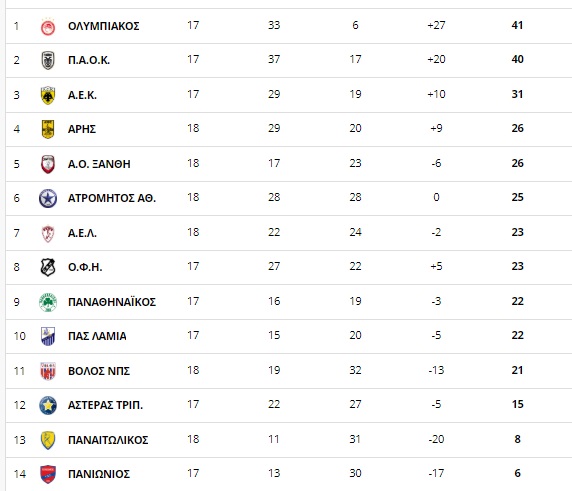This screenshot has height=491, width=572.
Task: Click ΠΑΝΑΙΤΩΛΙΚΟΣ goal difference -20
Action: point(436,439)
